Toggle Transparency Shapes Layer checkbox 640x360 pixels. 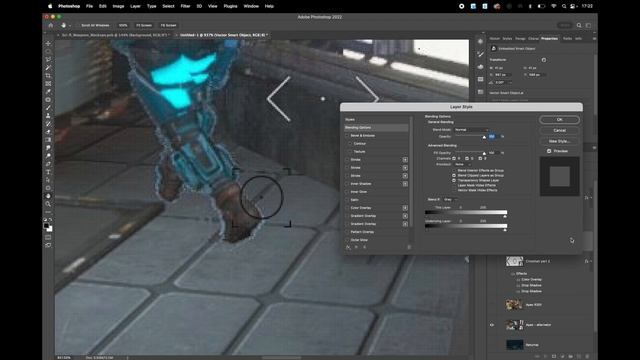point(454,180)
